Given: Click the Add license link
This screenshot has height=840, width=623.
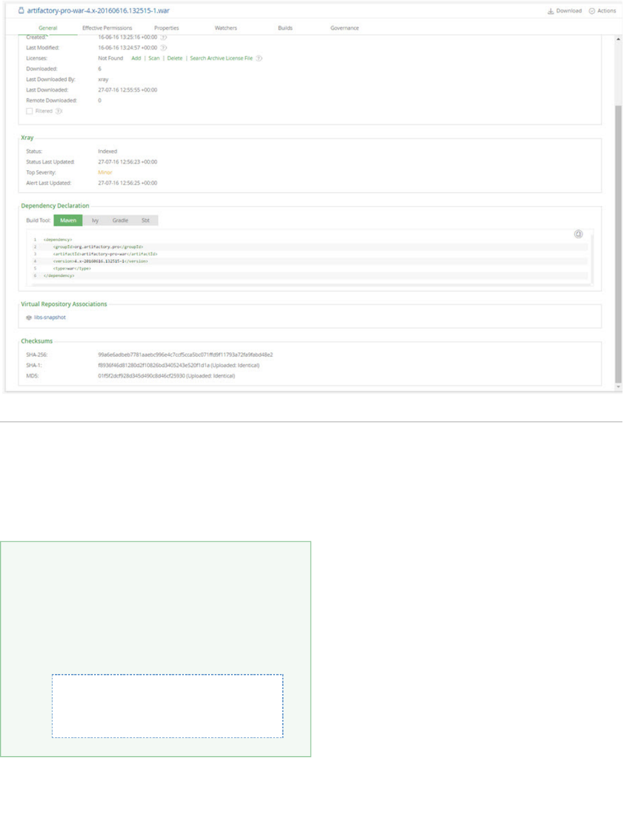Looking at the screenshot, I should pos(136,59).
